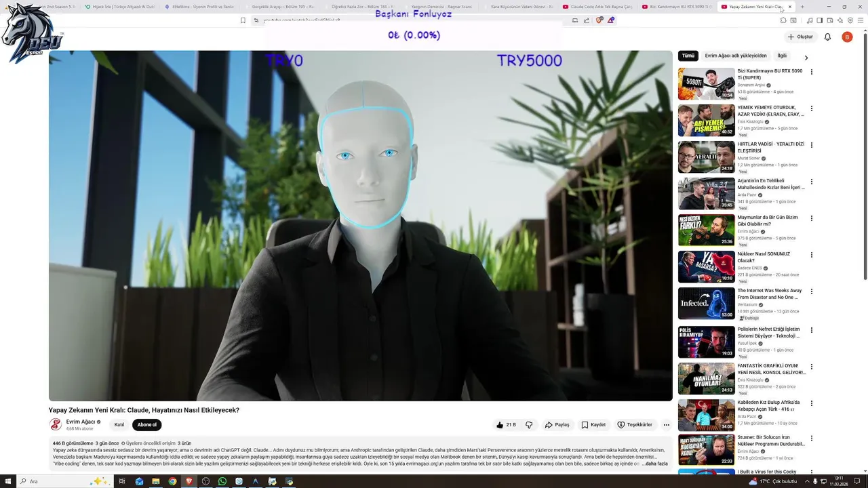Expand the description with ...daha fazla
868x488 pixels.
[656, 464]
